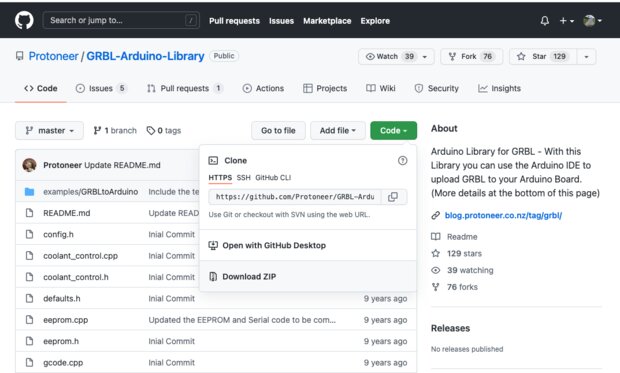Image resolution: width=620 pixels, height=373 pixels.
Task: View 39 watching in About sidebar
Action: (x=462, y=270)
